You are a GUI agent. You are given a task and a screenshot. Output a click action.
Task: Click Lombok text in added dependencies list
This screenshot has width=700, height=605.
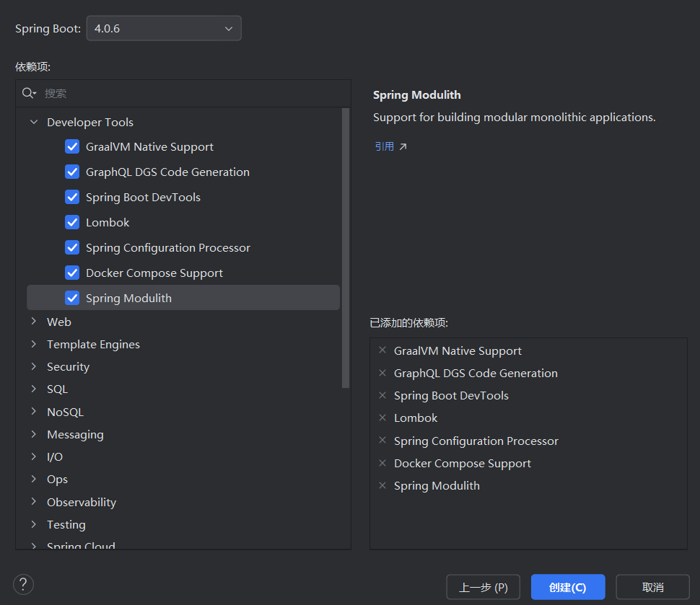pyautogui.click(x=416, y=418)
